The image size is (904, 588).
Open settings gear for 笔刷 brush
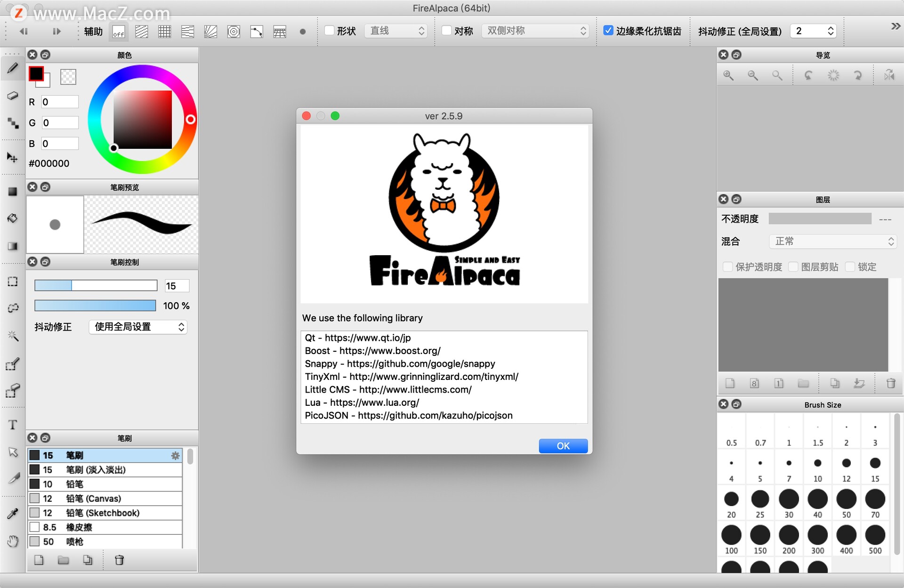click(x=175, y=456)
